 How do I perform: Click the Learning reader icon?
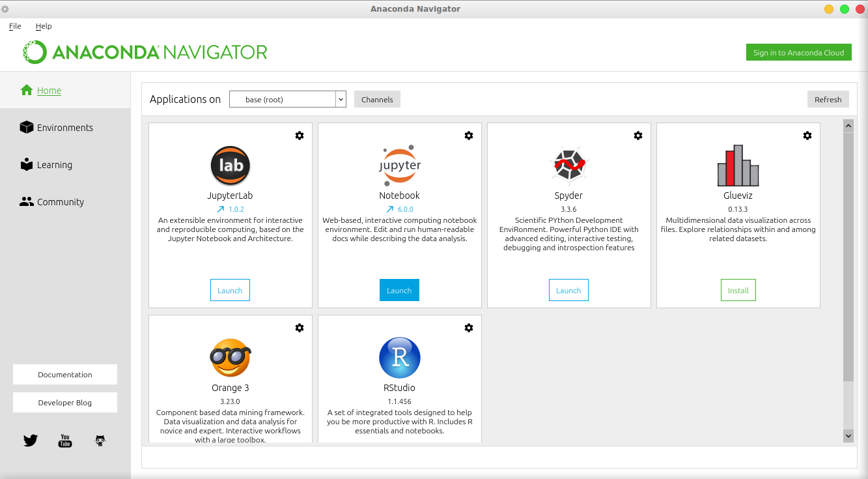tap(27, 164)
